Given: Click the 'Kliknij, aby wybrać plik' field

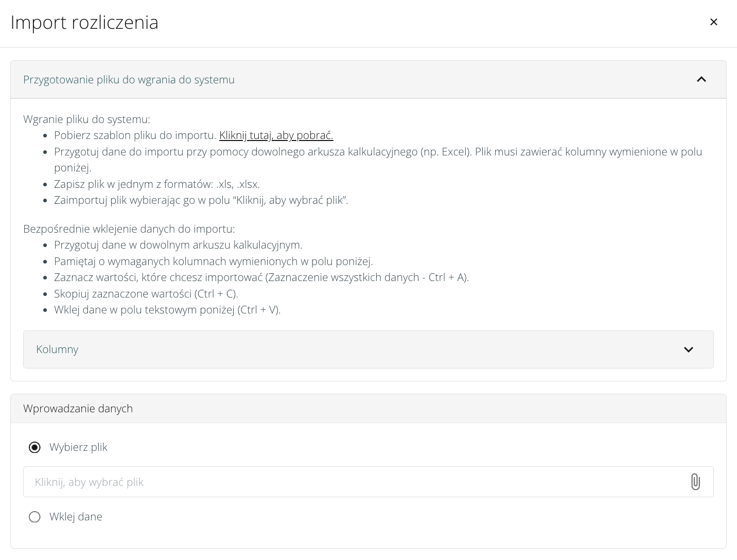Looking at the screenshot, I should [355, 482].
